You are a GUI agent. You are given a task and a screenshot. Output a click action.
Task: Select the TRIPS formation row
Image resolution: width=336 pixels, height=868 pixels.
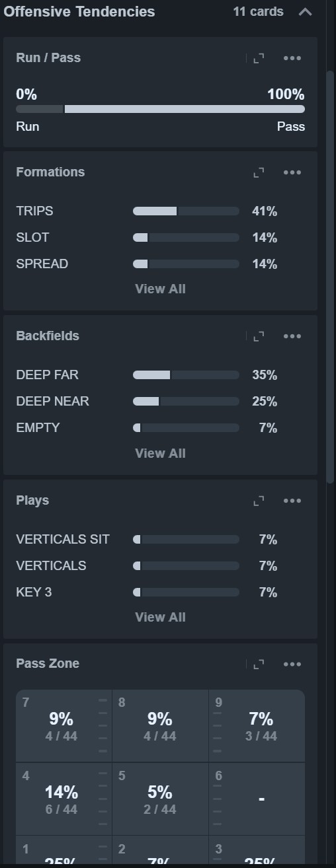coord(147,211)
